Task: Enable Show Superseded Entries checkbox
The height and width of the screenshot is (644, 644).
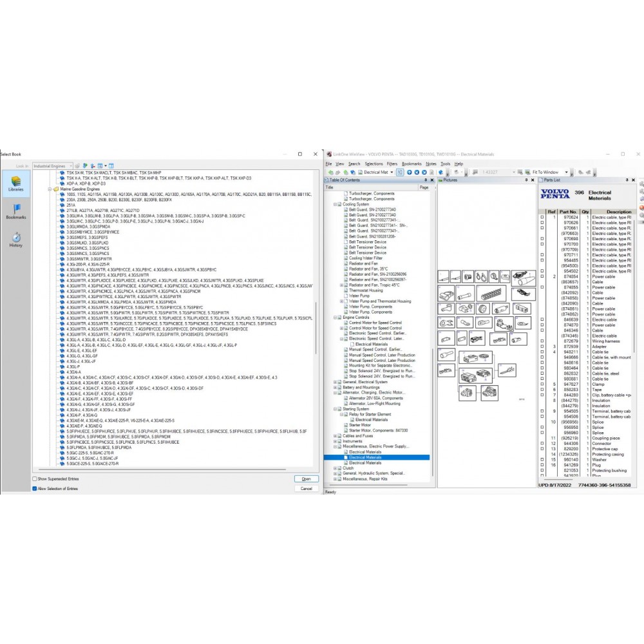Action: pos(35,479)
